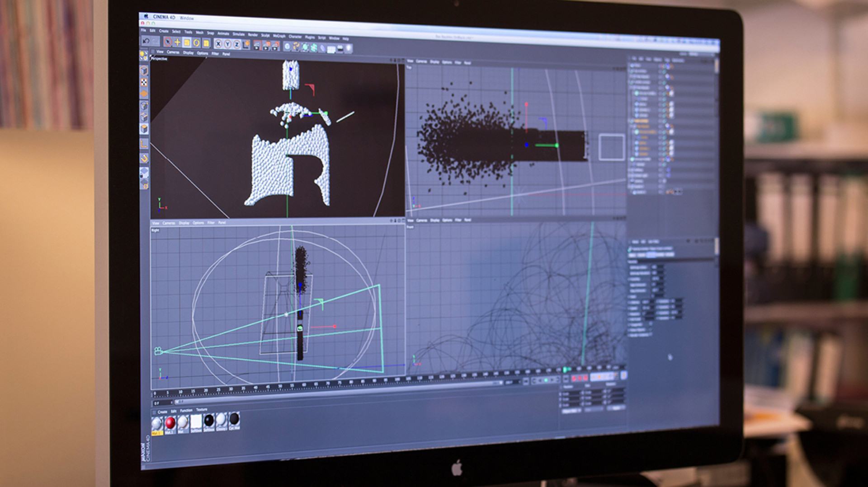This screenshot has width=868, height=487.
Task: Open Cameras dropdown in Perspective viewport
Action: 173,52
